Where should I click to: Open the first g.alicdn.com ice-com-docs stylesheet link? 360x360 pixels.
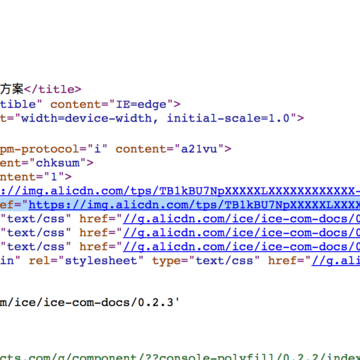pyautogui.click(x=241, y=219)
